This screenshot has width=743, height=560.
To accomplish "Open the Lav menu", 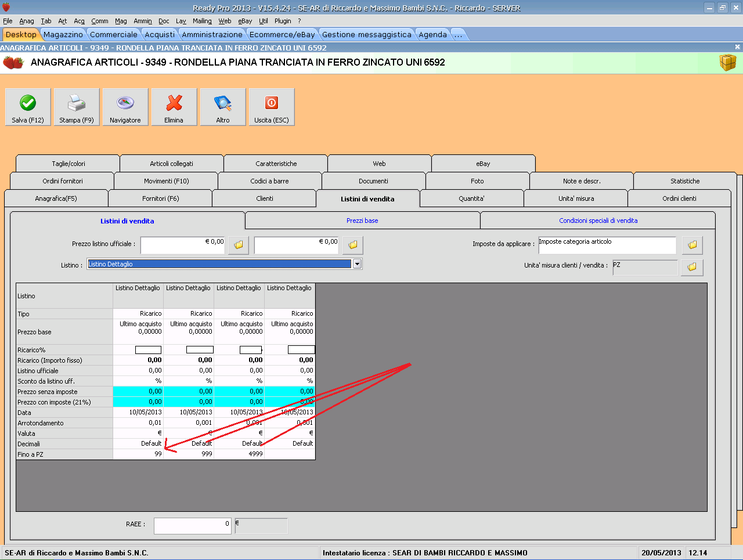I will [x=181, y=21].
